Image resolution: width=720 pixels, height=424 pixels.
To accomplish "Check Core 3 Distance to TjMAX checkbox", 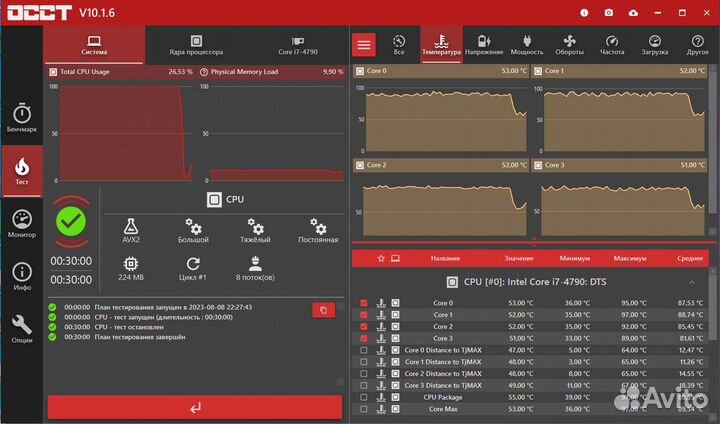I will (x=364, y=385).
